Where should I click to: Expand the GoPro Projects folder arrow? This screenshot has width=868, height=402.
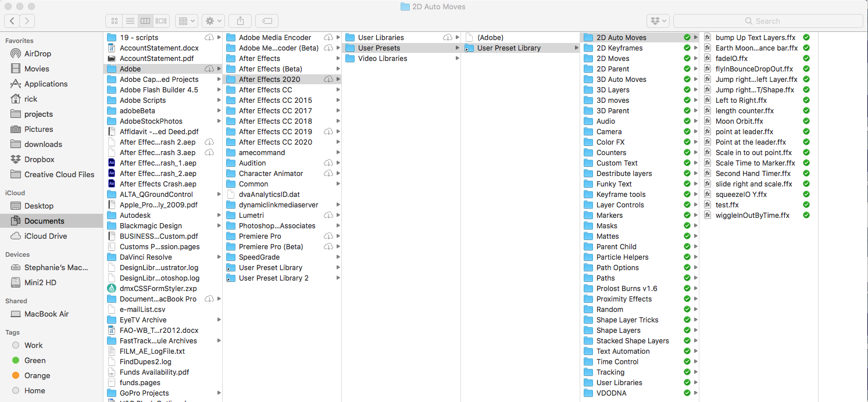click(x=219, y=393)
